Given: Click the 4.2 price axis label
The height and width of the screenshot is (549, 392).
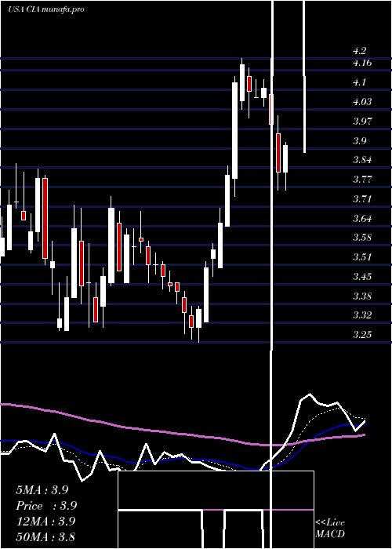Looking at the screenshot, I should [359, 51].
